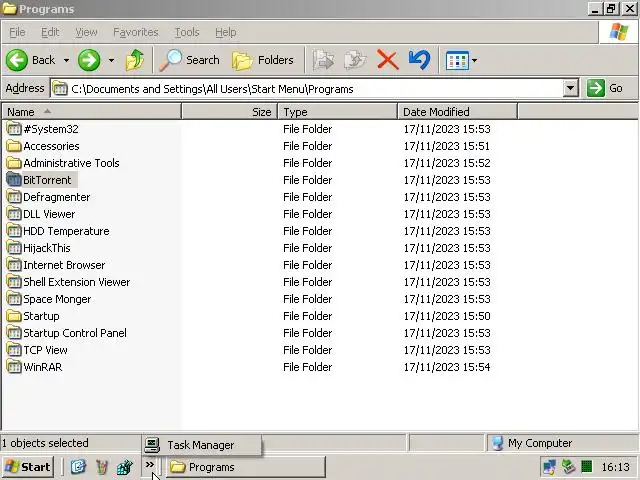
Task: Select the Shell Extension Viewer folder icon
Action: point(14,282)
